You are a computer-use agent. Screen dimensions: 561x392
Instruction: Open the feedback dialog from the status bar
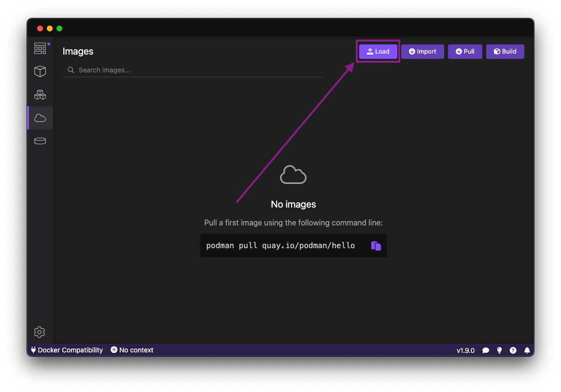(486, 350)
